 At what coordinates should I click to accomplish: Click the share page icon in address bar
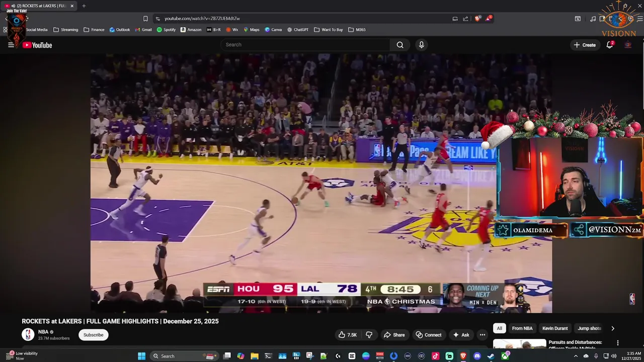point(465,19)
